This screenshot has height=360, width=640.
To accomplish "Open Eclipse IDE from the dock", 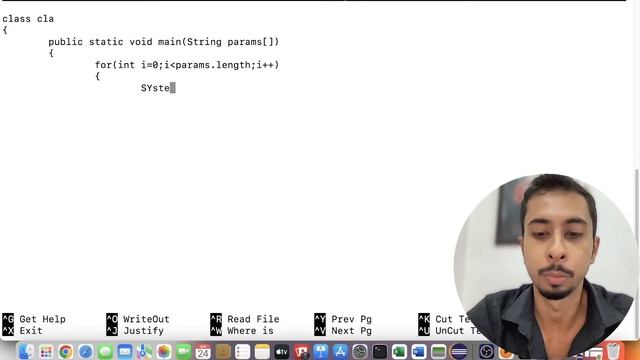I will 459,351.
